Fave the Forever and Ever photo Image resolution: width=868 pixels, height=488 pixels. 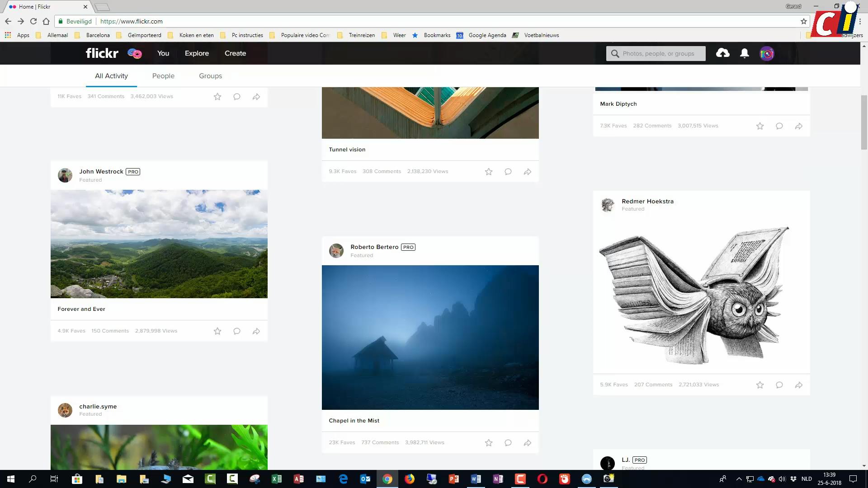point(217,331)
